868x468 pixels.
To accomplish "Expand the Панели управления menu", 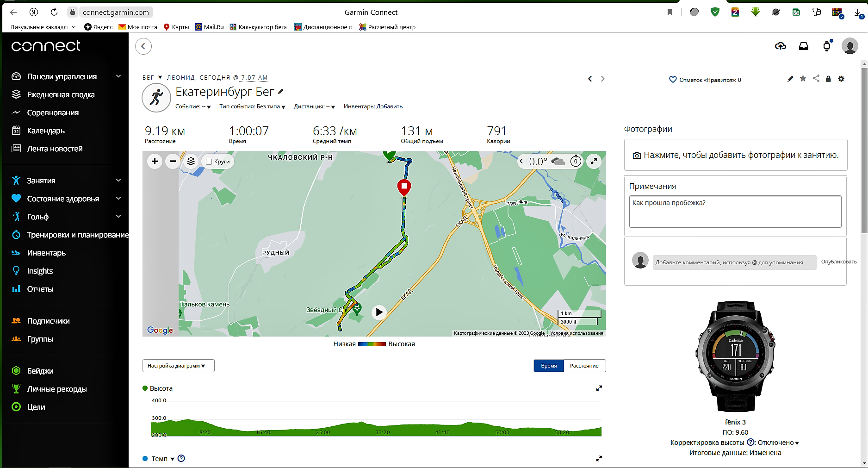I will point(118,76).
